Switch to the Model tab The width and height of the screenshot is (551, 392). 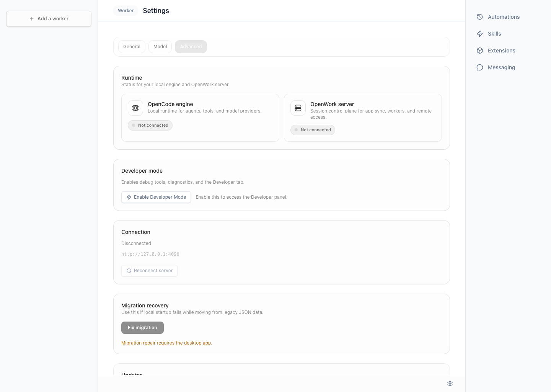[x=160, y=47]
